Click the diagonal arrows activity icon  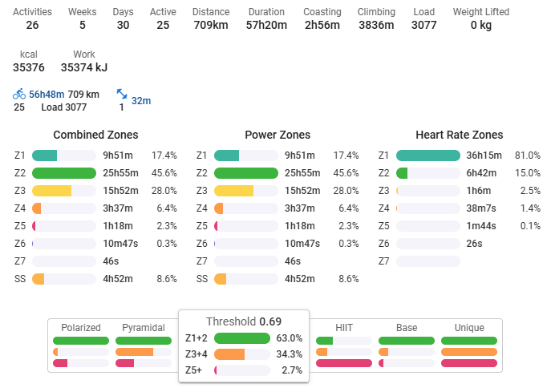coord(122,95)
